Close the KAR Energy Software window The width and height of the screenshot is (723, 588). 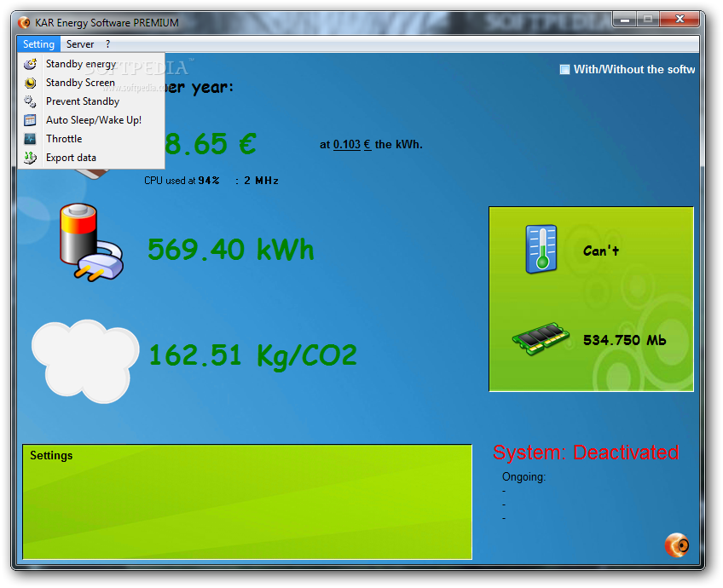(x=680, y=19)
